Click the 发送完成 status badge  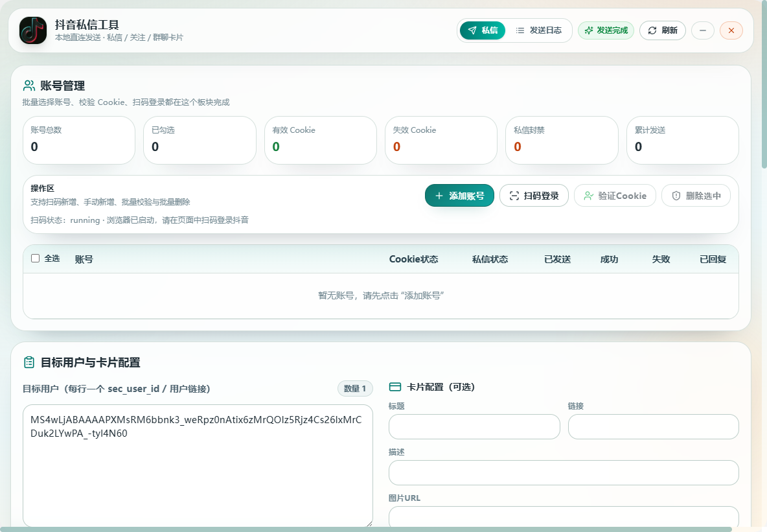point(606,30)
